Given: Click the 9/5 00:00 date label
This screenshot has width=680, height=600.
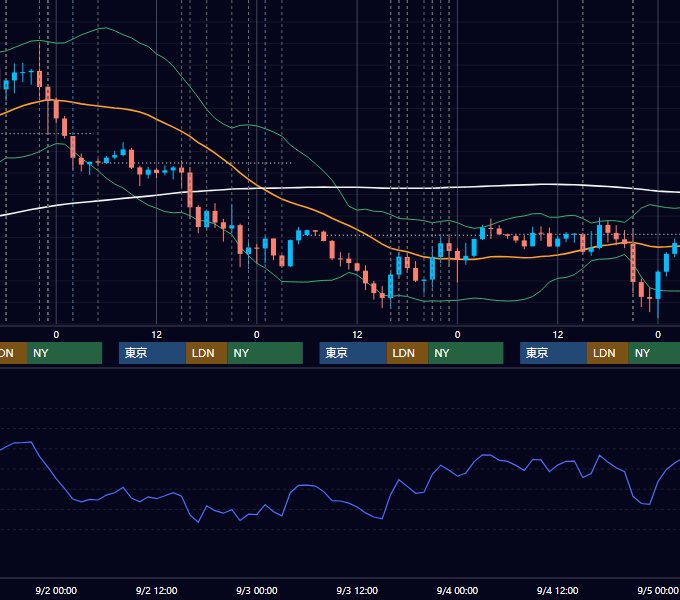Looking at the screenshot, I should [658, 590].
